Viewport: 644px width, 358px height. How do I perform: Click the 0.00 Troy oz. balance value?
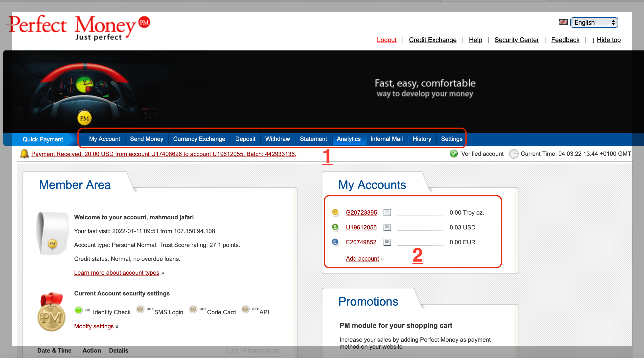coord(466,212)
